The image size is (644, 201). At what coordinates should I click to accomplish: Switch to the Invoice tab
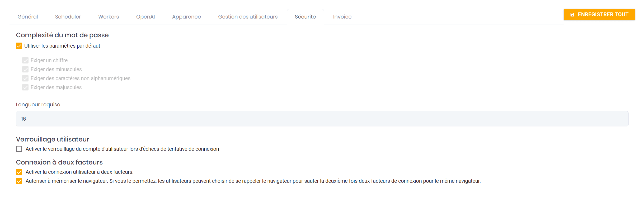(342, 17)
